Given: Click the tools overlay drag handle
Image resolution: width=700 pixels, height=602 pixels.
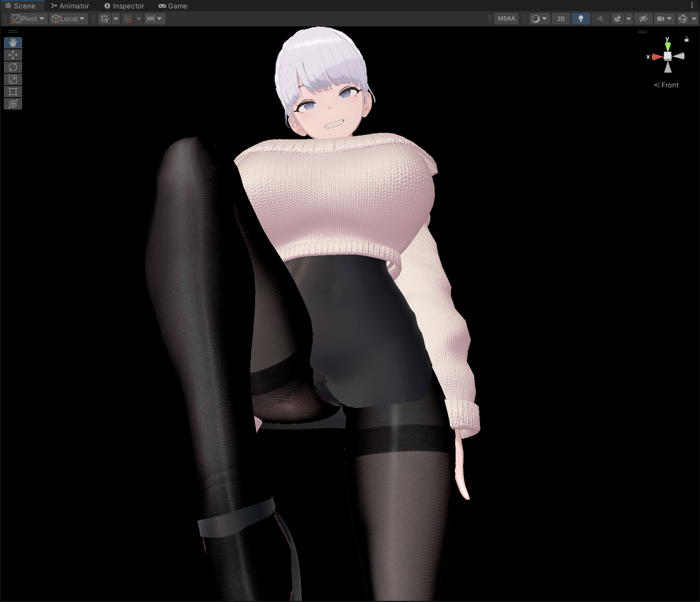Looking at the screenshot, I should [13, 31].
